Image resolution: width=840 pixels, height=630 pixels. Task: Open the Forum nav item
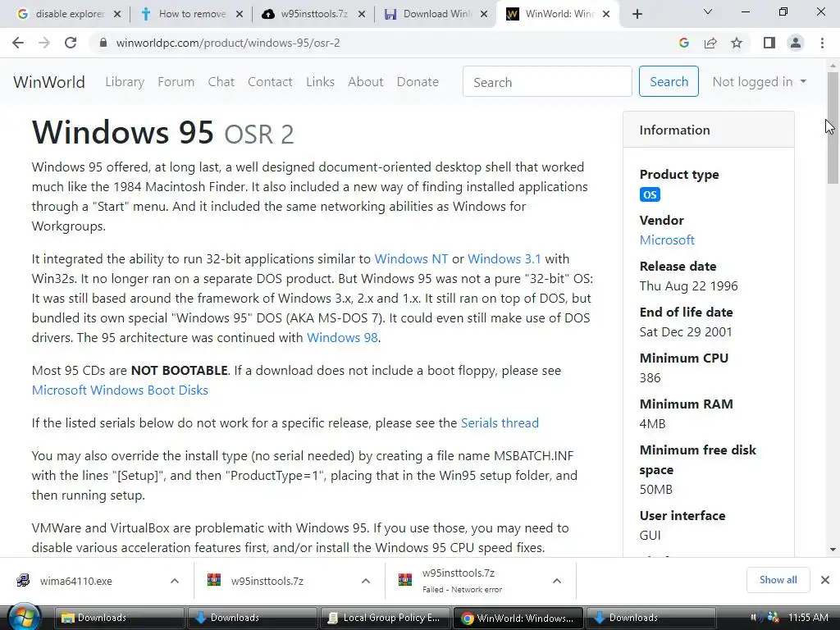[176, 81]
